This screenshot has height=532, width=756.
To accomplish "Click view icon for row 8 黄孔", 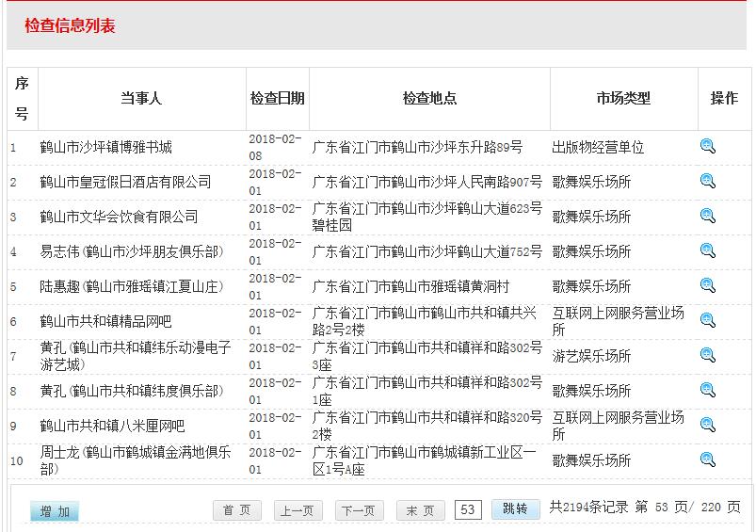I will click(708, 390).
